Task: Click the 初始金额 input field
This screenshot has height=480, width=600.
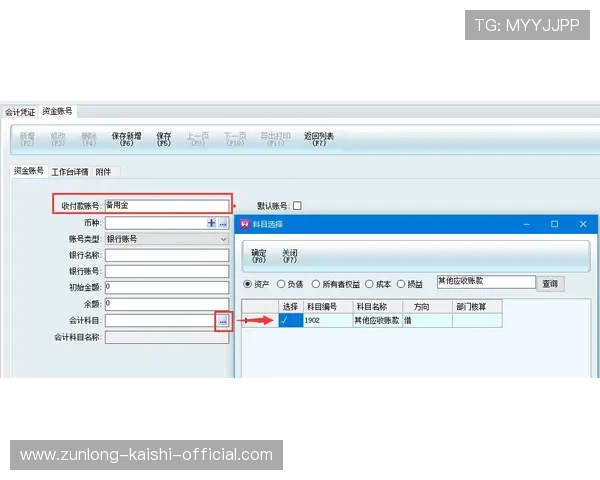Action: tap(167, 287)
